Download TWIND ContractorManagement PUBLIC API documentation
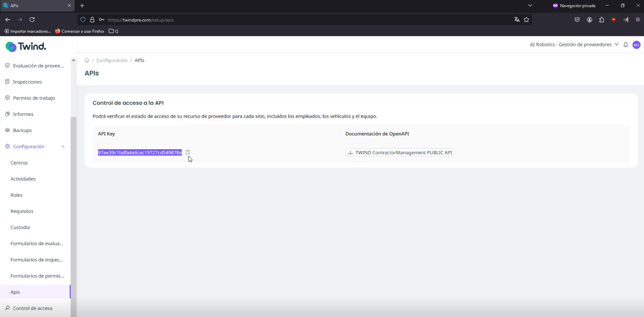Viewport: 644px width, 317px height. coord(400,153)
